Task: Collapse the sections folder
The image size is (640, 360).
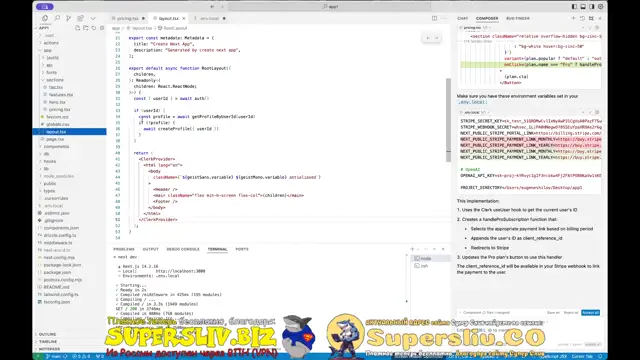Action: [55, 80]
